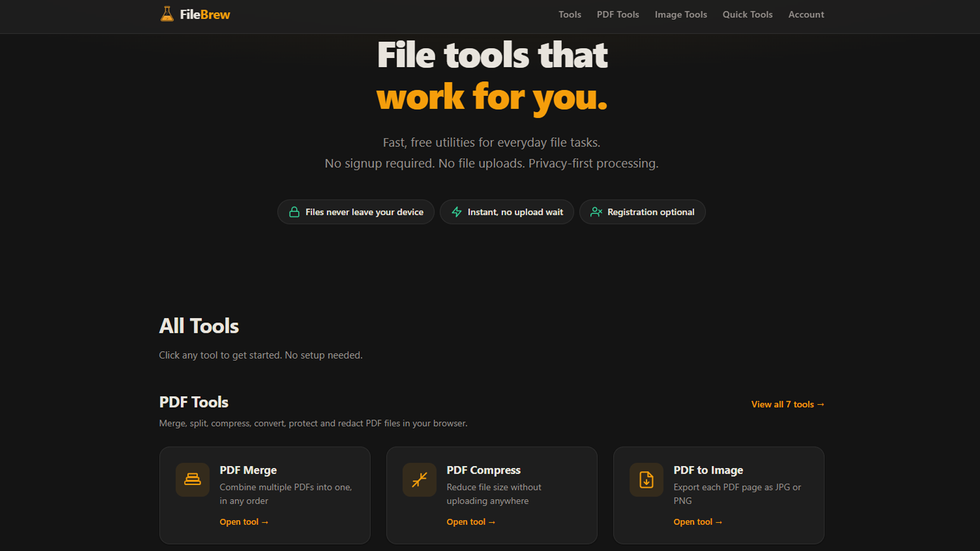Open the Tools menu in the navigation
Screen dimensions: 980x551
click(570, 14)
